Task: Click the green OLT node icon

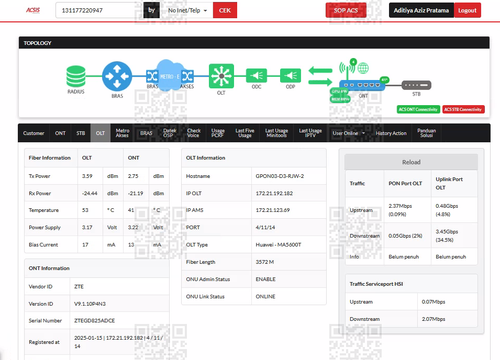Action: [221, 76]
